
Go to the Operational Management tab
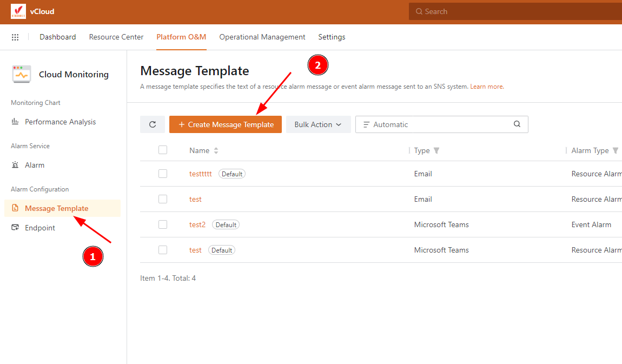coord(262,37)
